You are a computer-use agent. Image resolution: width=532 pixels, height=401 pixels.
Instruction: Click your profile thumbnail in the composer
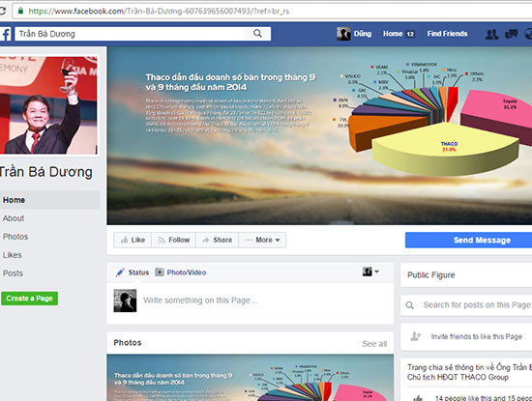click(x=125, y=301)
